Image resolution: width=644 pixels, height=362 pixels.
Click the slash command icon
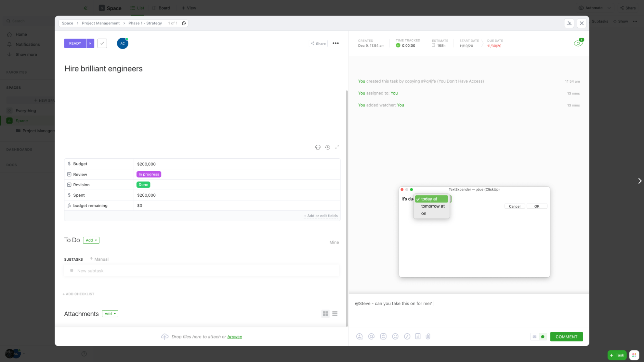(407, 336)
